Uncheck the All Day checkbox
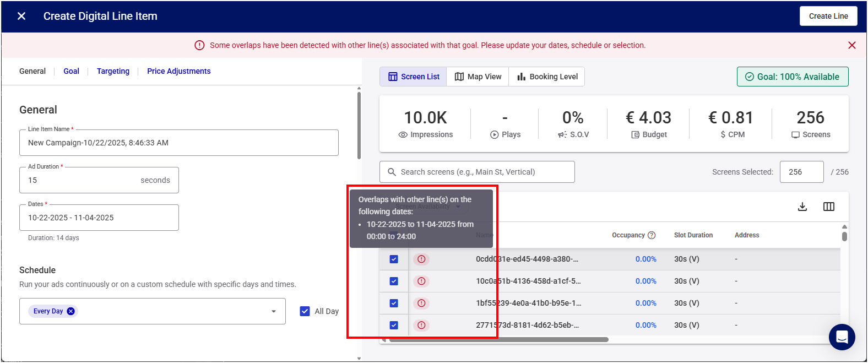This screenshot has width=868, height=363. pyautogui.click(x=305, y=311)
